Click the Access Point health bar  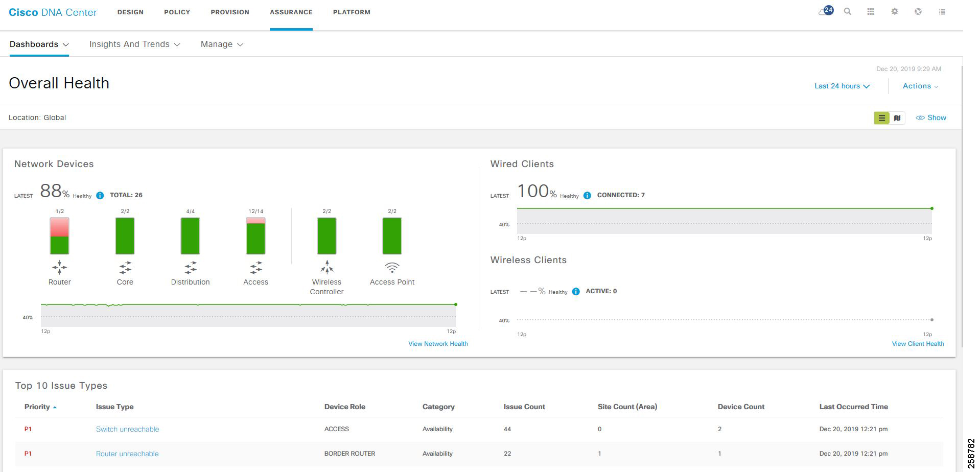[392, 236]
